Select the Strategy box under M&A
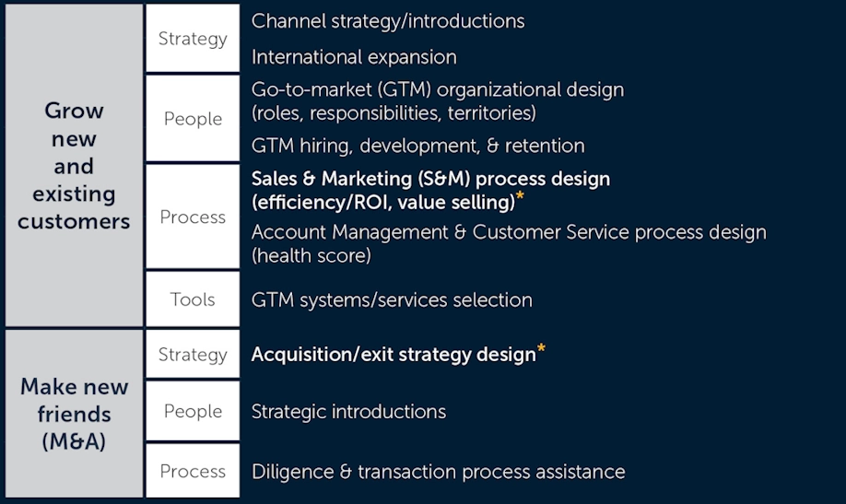This screenshot has height=504, width=846. (193, 355)
